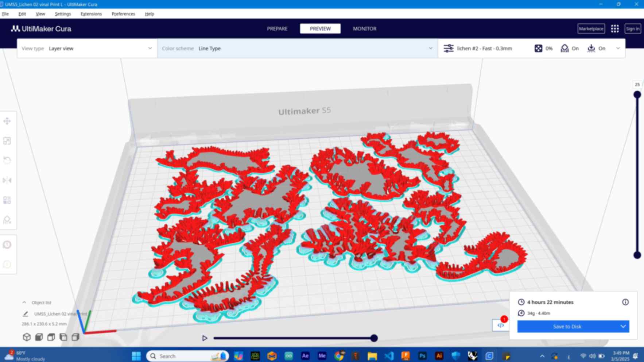The image size is (644, 362).
Task: Click the simulation path slider handle
Action: (x=374, y=338)
